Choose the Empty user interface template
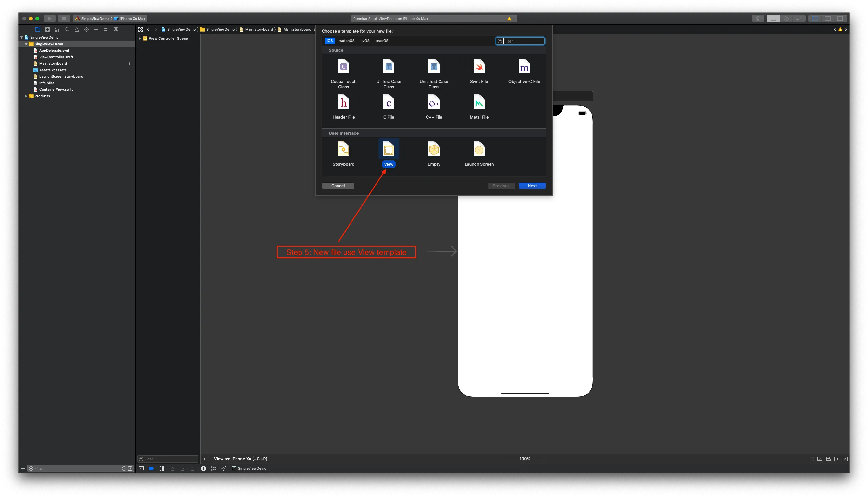 [434, 150]
